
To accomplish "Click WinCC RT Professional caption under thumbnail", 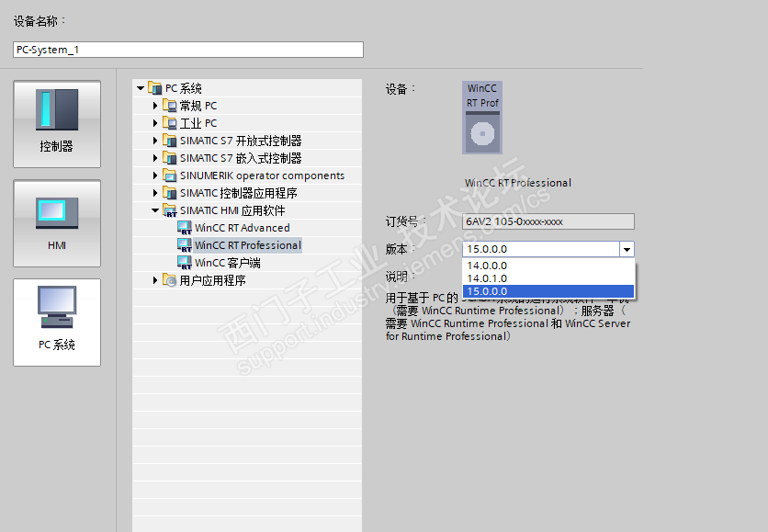I will pyautogui.click(x=518, y=183).
